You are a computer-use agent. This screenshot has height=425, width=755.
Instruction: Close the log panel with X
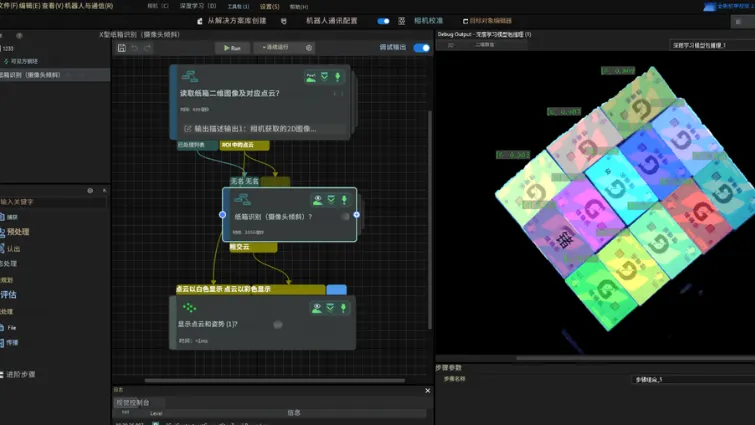coord(428,391)
